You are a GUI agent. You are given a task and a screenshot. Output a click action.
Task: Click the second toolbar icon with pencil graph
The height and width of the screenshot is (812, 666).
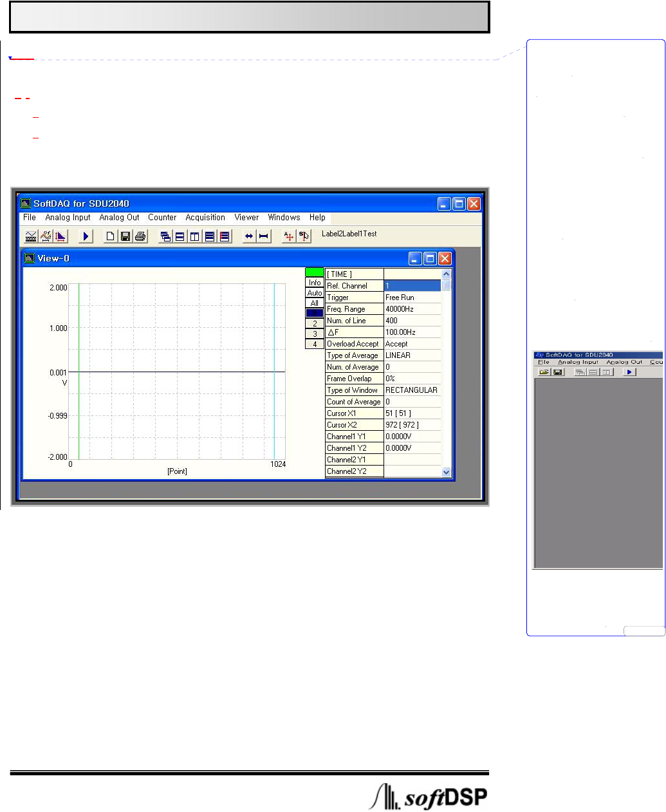point(46,236)
